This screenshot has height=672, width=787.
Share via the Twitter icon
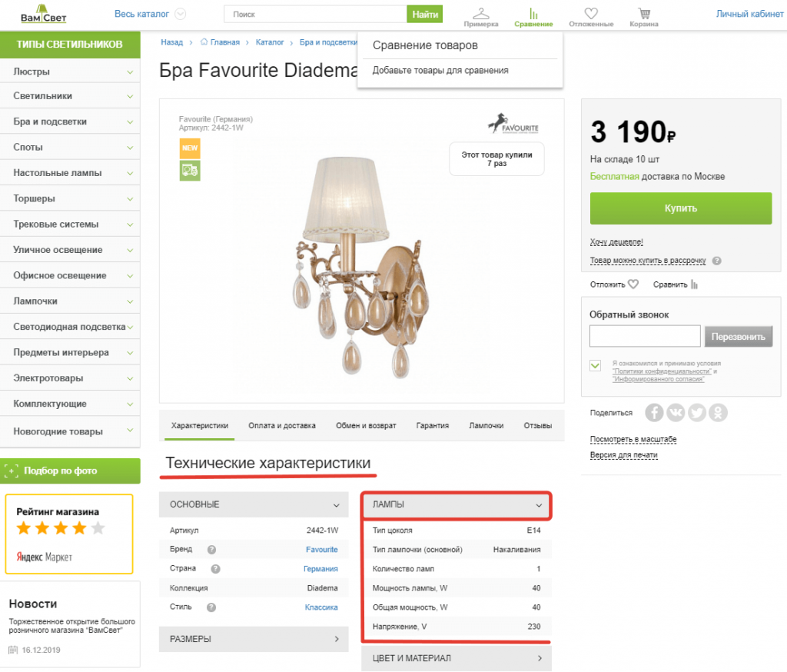coord(697,413)
